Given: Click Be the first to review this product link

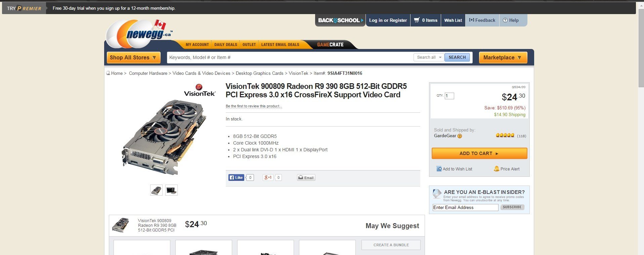Looking at the screenshot, I should click(254, 106).
